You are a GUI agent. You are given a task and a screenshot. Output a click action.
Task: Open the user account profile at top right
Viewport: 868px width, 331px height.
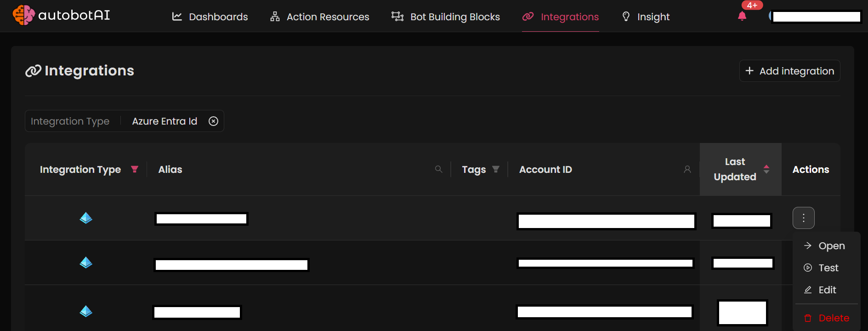815,17
